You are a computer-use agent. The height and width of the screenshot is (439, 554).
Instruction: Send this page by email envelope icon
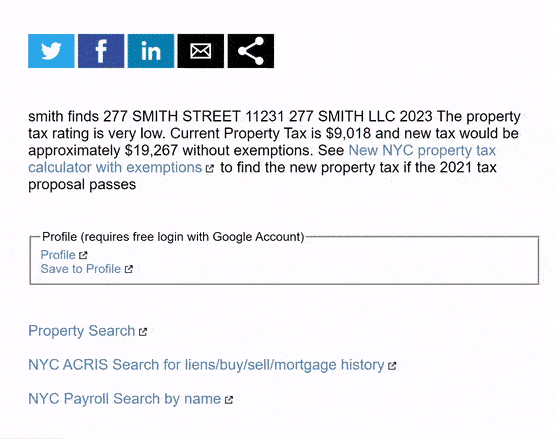(x=201, y=51)
